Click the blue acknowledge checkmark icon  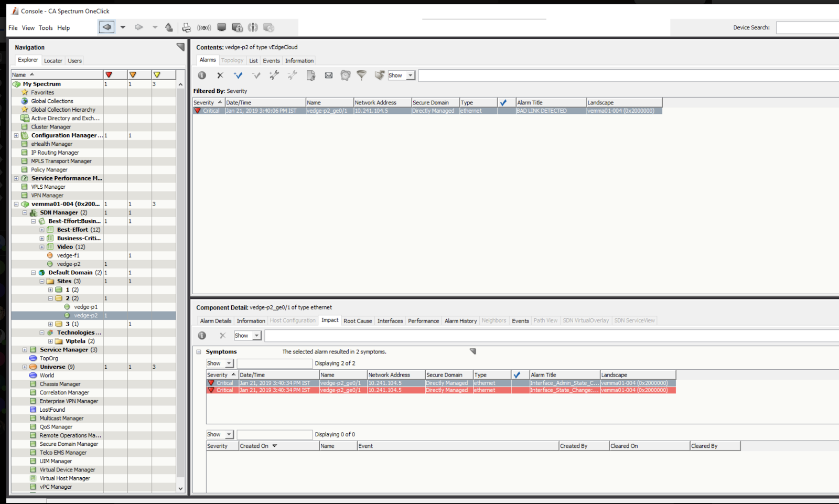(238, 76)
